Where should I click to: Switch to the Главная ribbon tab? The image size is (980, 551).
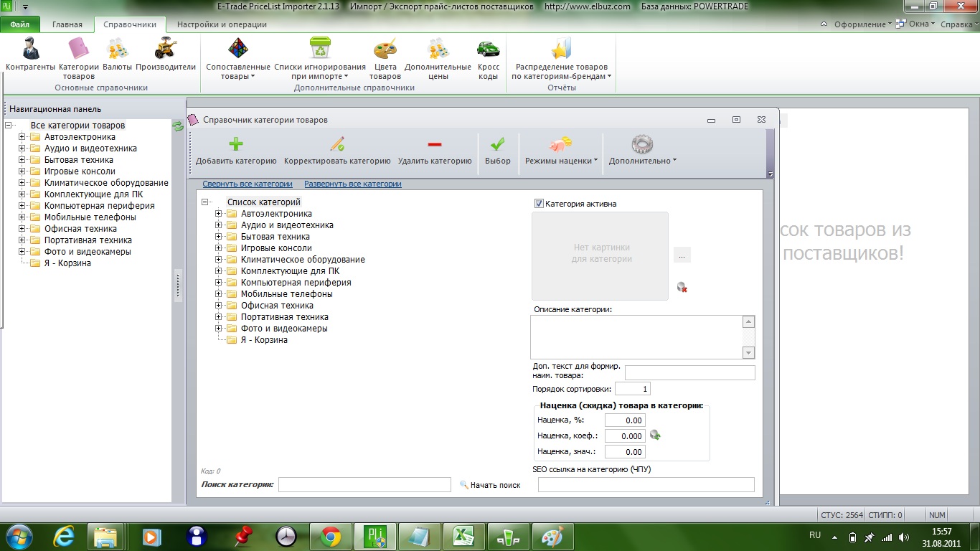[67, 24]
